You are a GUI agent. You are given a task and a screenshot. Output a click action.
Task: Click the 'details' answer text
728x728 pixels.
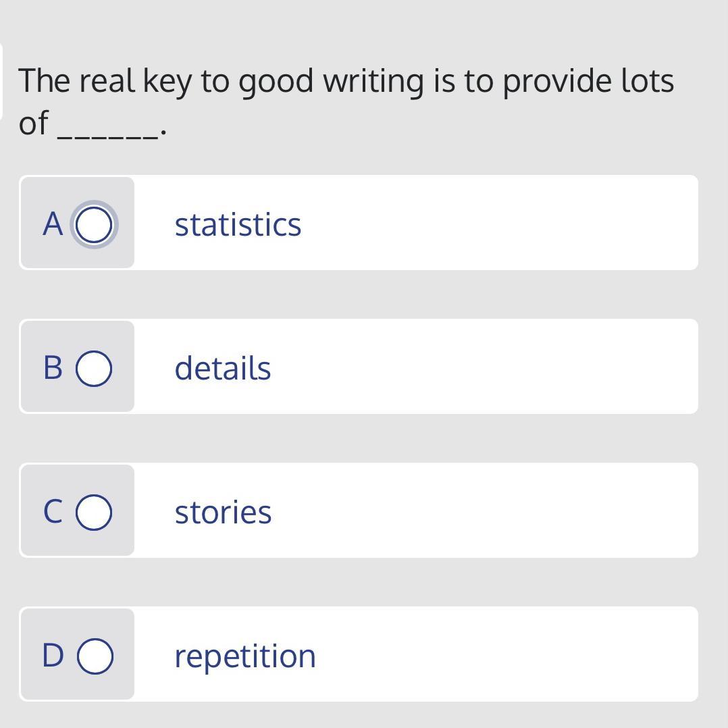[223, 368]
